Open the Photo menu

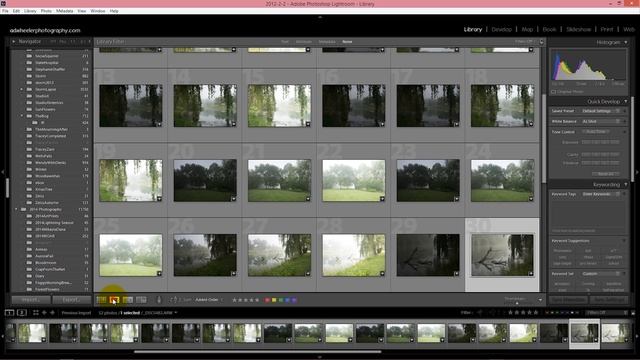(x=46, y=11)
